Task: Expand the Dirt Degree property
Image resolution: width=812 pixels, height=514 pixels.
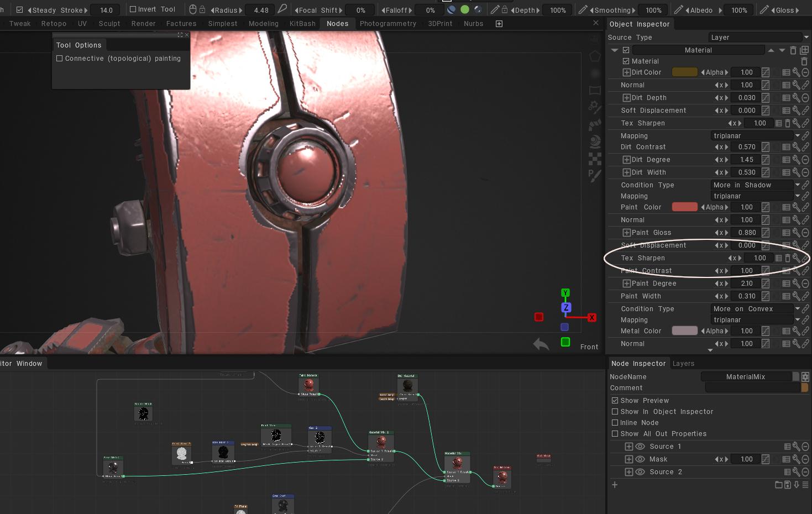Action: (626, 160)
